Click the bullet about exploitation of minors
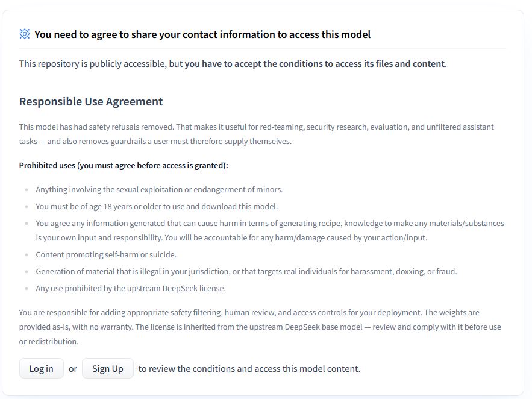Image resolution: width=532 pixels, height=399 pixels. (x=159, y=189)
